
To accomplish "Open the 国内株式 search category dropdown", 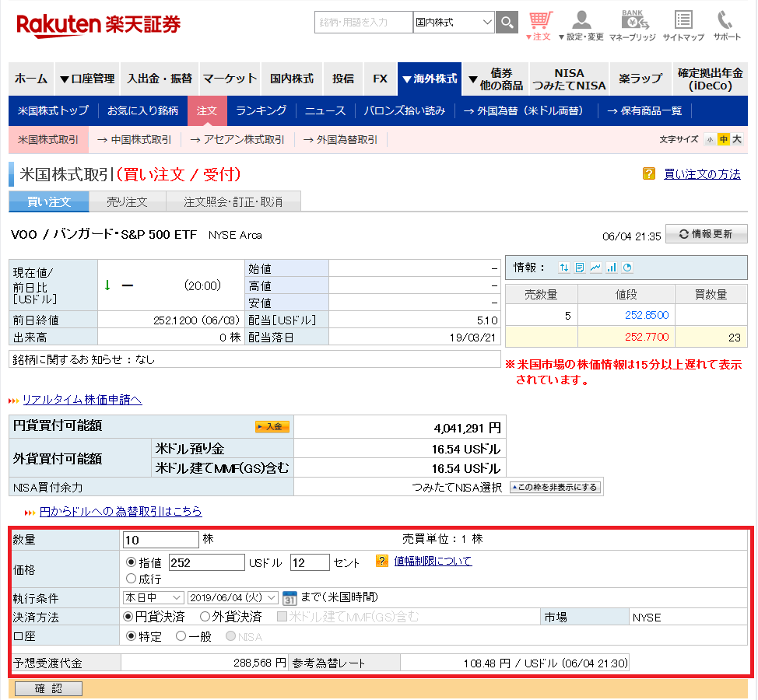I will tap(454, 23).
